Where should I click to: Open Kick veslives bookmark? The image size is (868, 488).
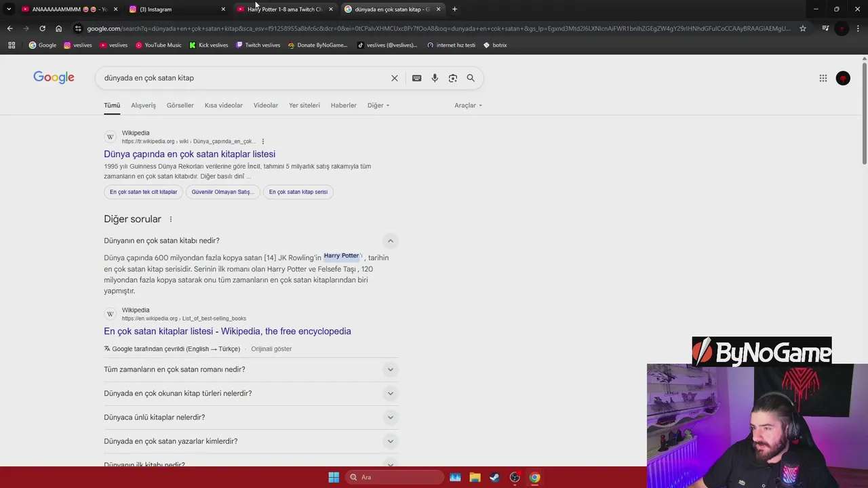tap(209, 45)
